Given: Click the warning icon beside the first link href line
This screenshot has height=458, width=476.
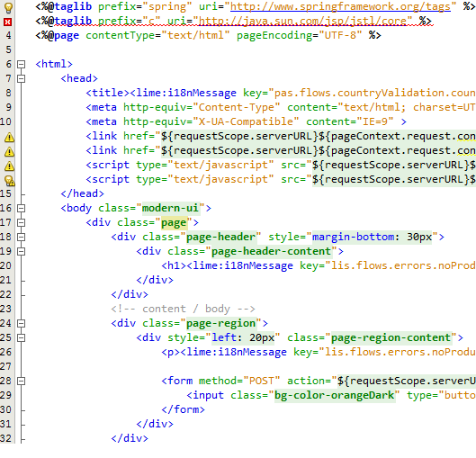Looking at the screenshot, I should [9, 137].
